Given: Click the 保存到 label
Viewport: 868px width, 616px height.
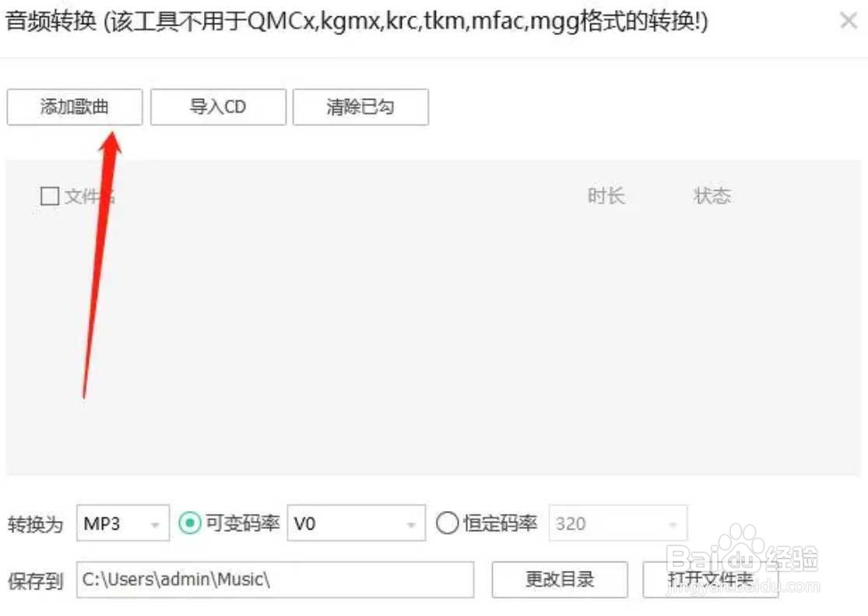Looking at the screenshot, I should (36, 581).
